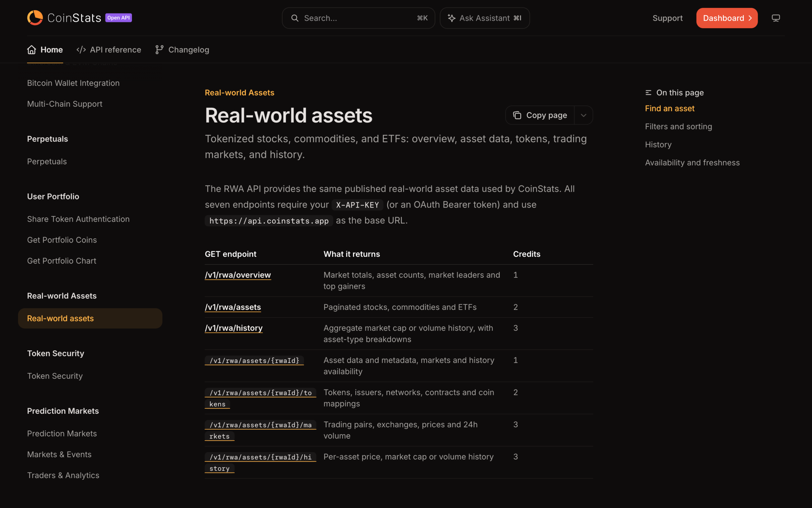Open the /v1/rwa/assets endpoint link

click(x=233, y=307)
